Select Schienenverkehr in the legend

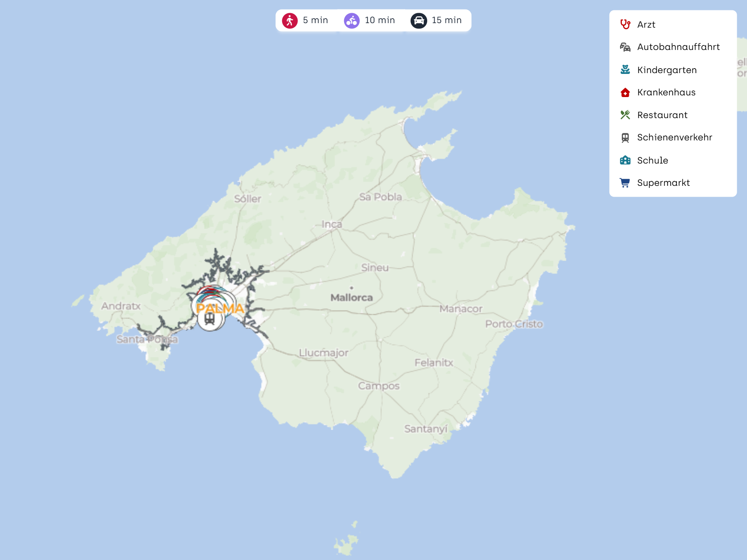674,138
